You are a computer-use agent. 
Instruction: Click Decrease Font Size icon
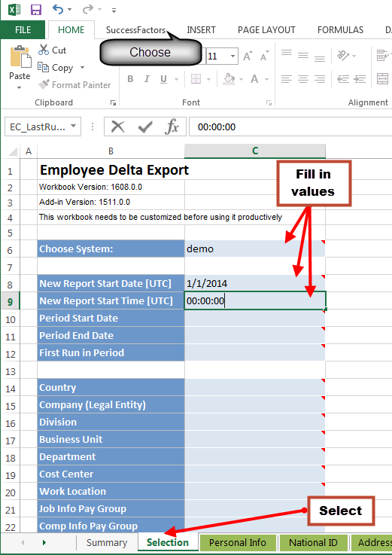264,56
